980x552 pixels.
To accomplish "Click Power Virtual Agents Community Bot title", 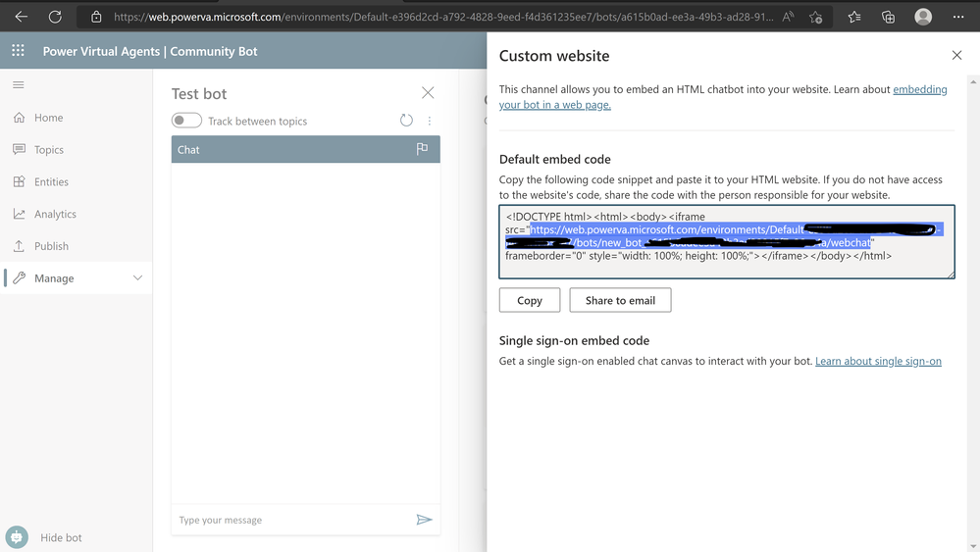I will [x=150, y=51].
